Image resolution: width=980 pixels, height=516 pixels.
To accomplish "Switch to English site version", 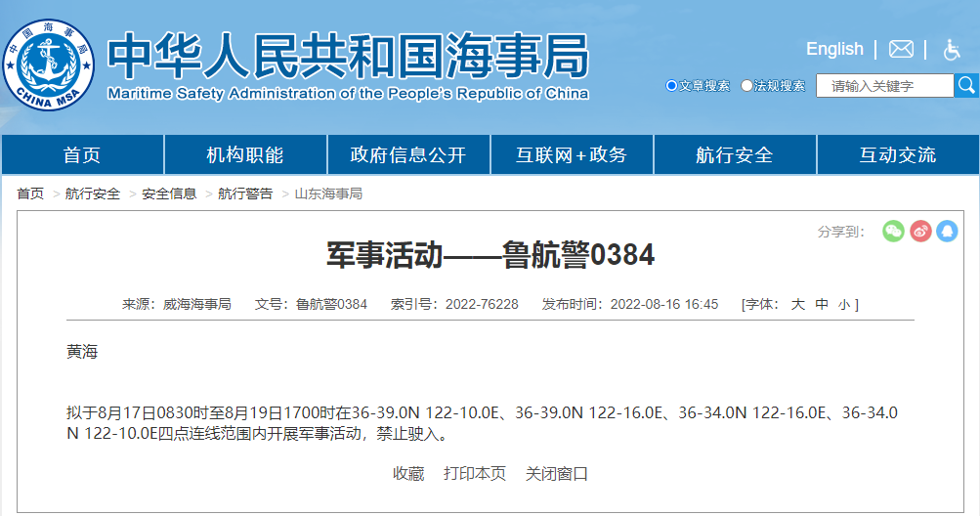I will [834, 49].
